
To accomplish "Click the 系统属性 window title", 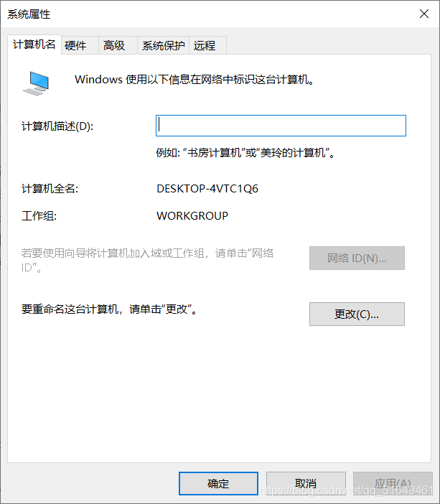I will click(29, 14).
